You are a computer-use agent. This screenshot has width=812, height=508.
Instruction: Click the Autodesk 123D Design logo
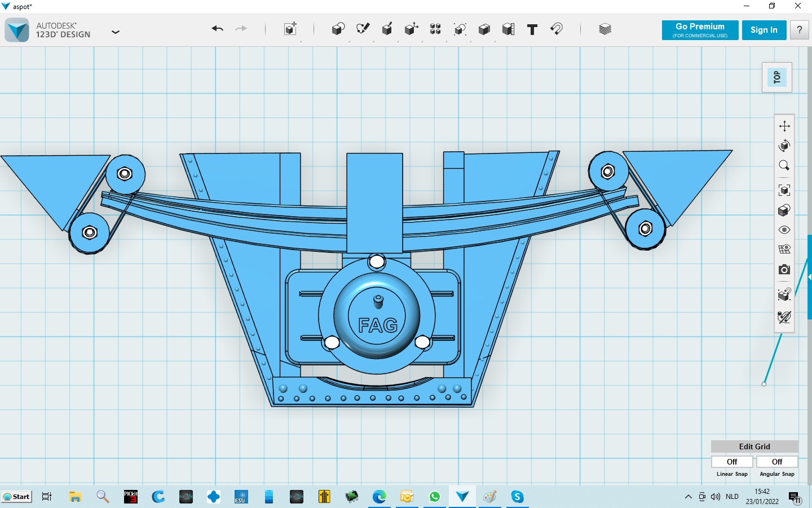coord(17,30)
